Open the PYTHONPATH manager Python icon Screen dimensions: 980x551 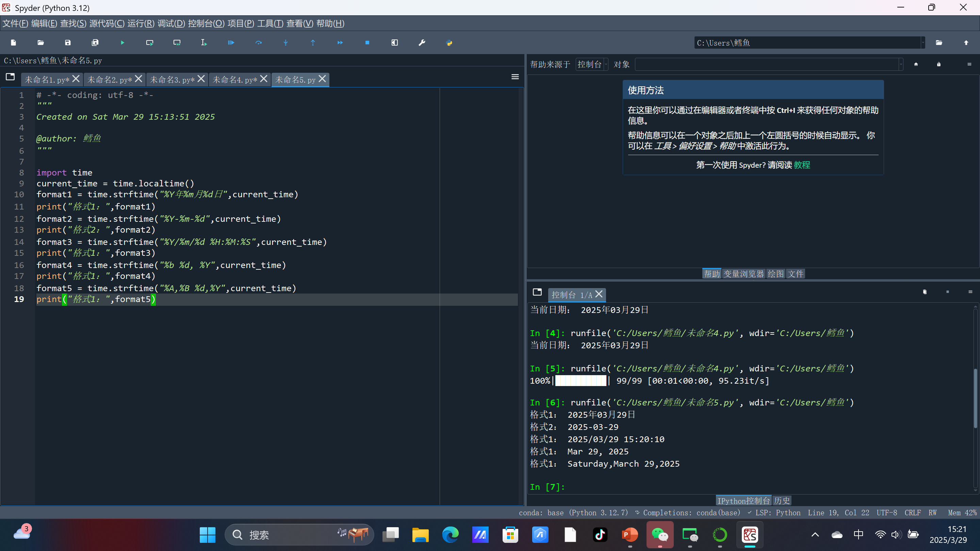click(x=449, y=43)
